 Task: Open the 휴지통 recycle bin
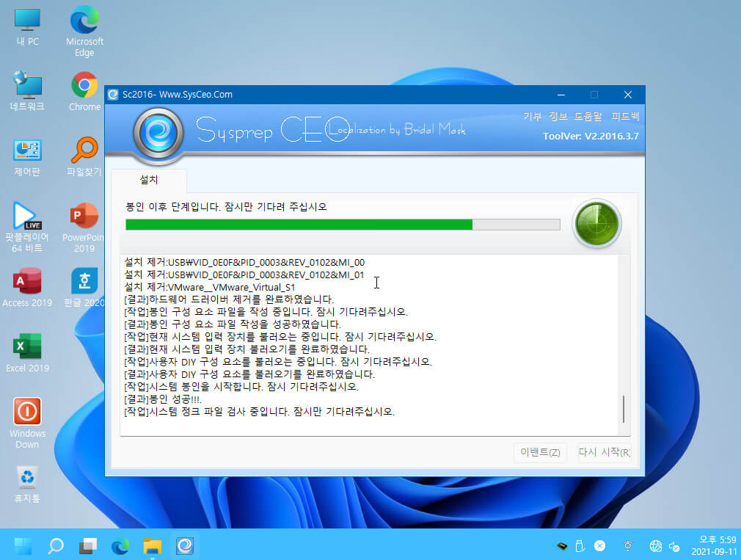pyautogui.click(x=27, y=484)
